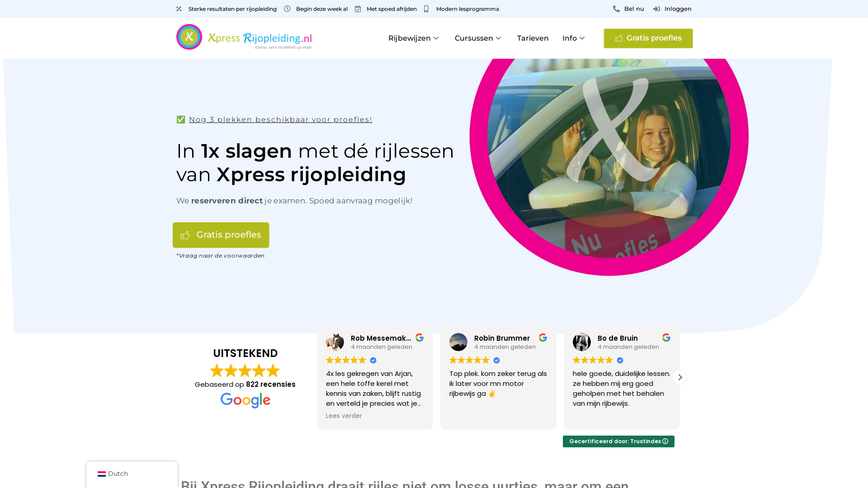Open the Dutch language selector
Image resolution: width=868 pixels, height=488 pixels.
[x=132, y=474]
